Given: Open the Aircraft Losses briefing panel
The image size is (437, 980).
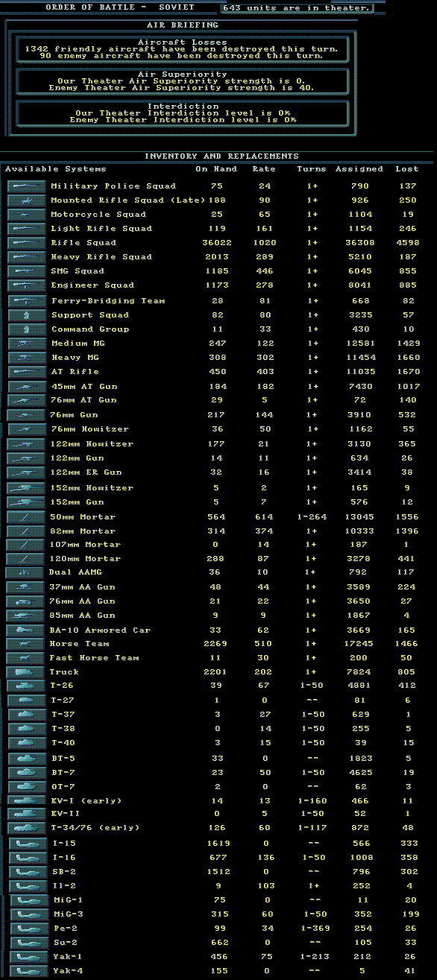Looking at the screenshot, I should point(181,49).
